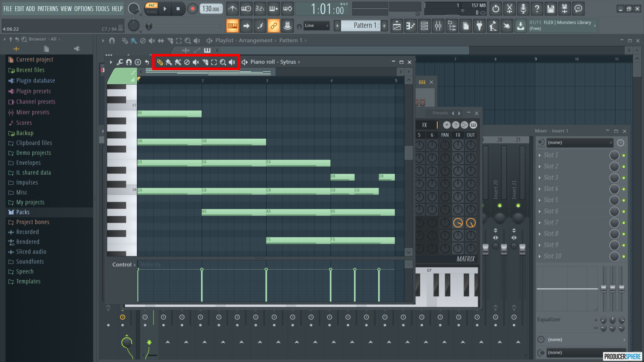Expand Slot 1 in the Mixer insert panel

coord(540,155)
